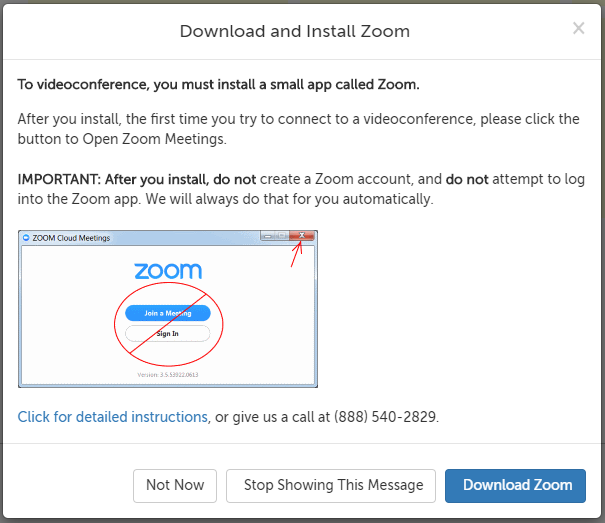Viewport: 605px width, 523px height.
Task: Click the Open Zoom Meetings instruction paragraph
Action: point(298,129)
